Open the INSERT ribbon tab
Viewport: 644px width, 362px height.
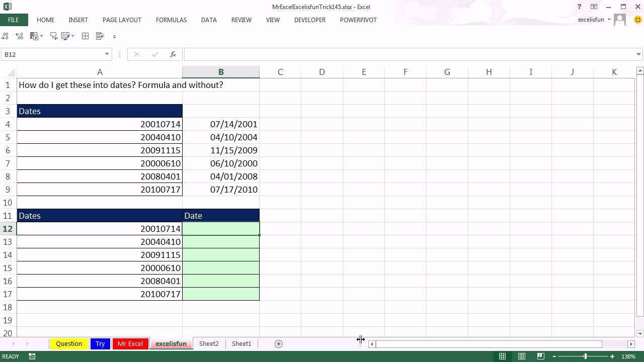(78, 20)
